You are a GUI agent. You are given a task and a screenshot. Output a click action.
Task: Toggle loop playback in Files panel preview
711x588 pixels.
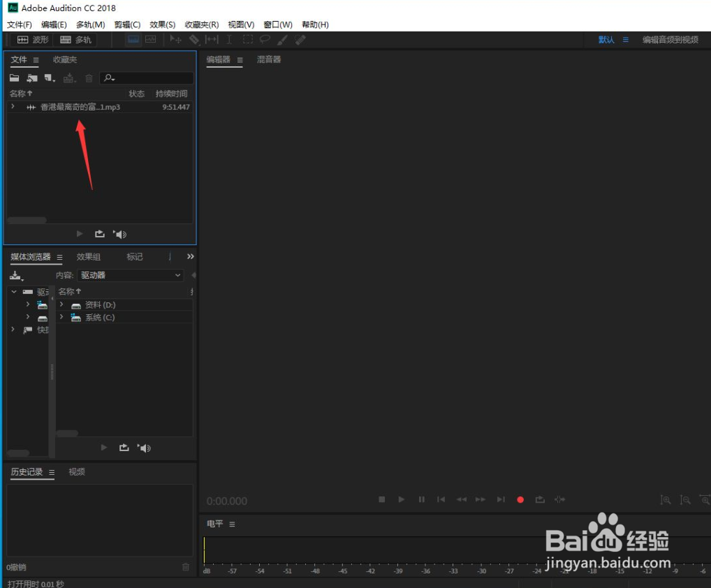100,234
